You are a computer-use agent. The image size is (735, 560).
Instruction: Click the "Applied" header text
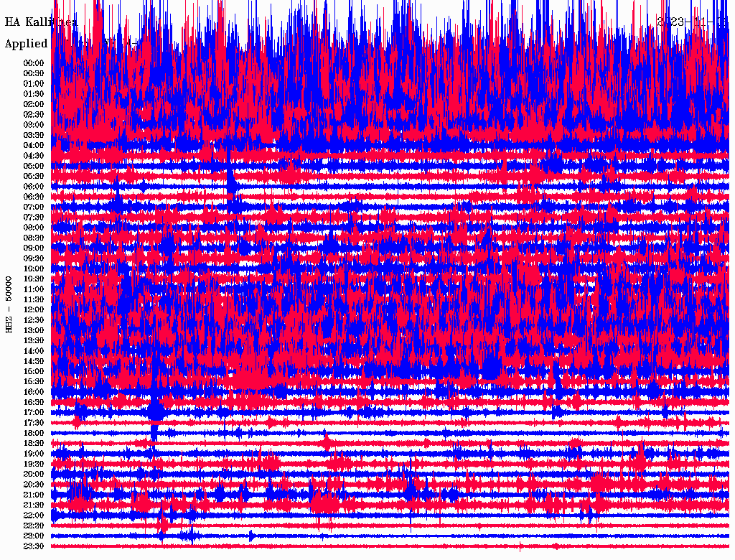[x=27, y=44]
